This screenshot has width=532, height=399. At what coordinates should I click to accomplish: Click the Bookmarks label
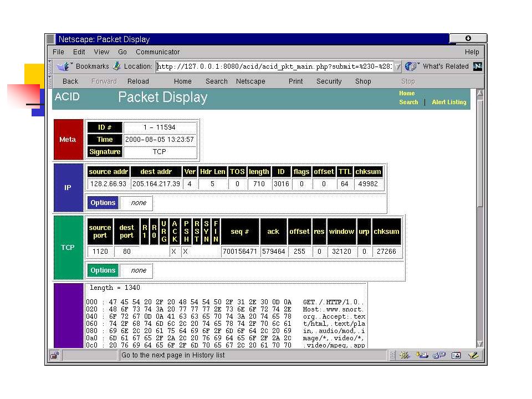coord(93,66)
